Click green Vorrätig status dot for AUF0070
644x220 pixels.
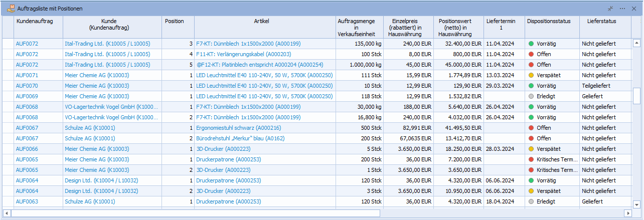[531, 86]
